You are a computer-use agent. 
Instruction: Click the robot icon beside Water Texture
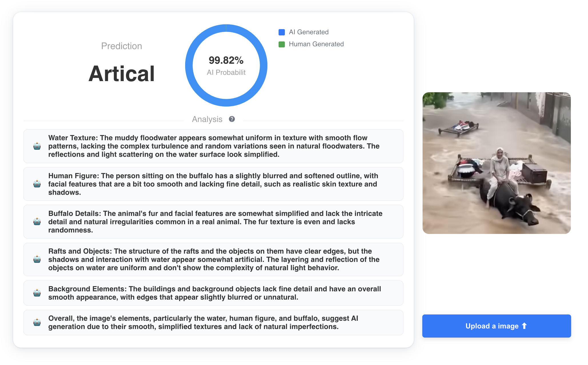(x=37, y=146)
